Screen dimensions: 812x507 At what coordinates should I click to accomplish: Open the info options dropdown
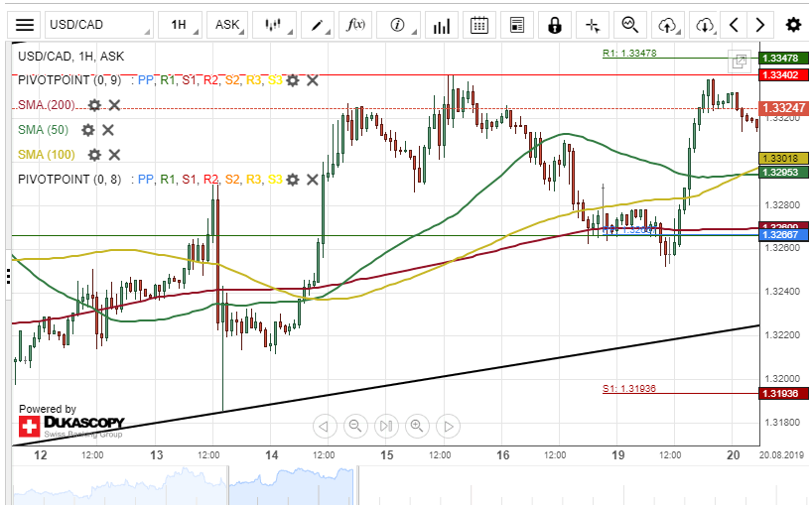(398, 25)
